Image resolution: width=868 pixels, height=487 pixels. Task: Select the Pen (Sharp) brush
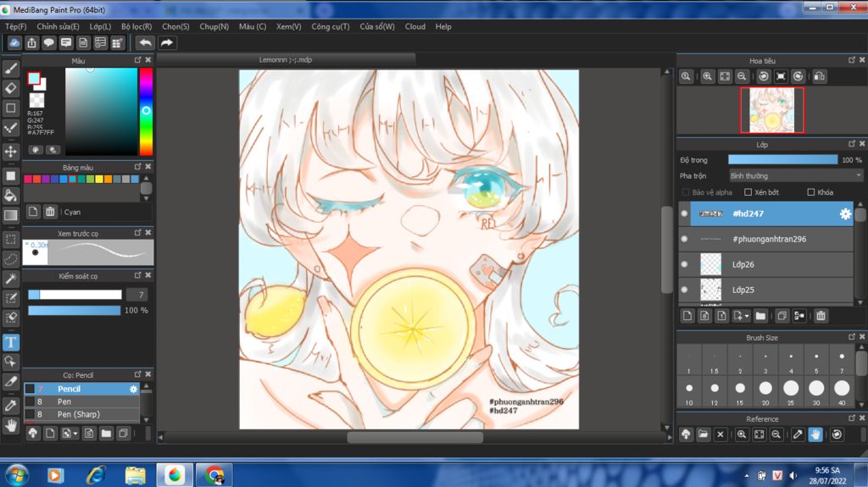(82, 414)
